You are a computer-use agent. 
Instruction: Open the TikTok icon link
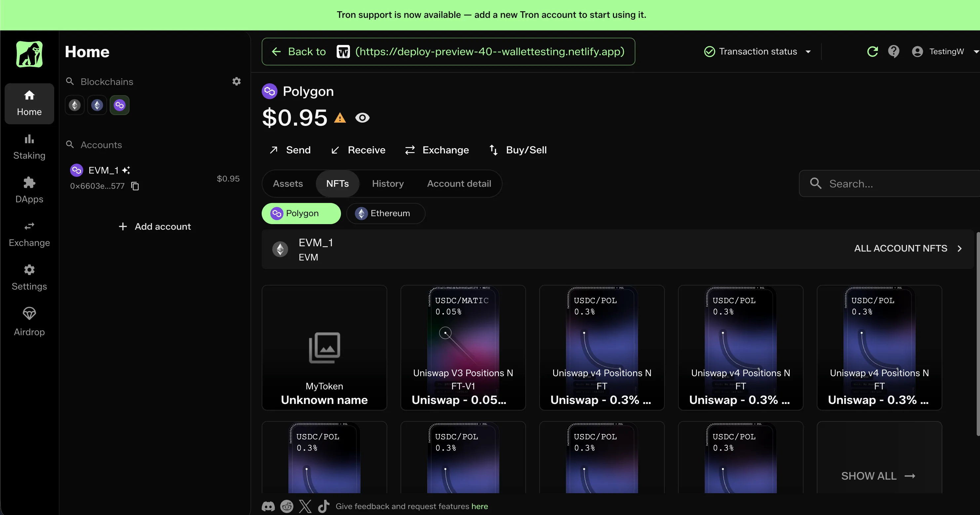324,506
